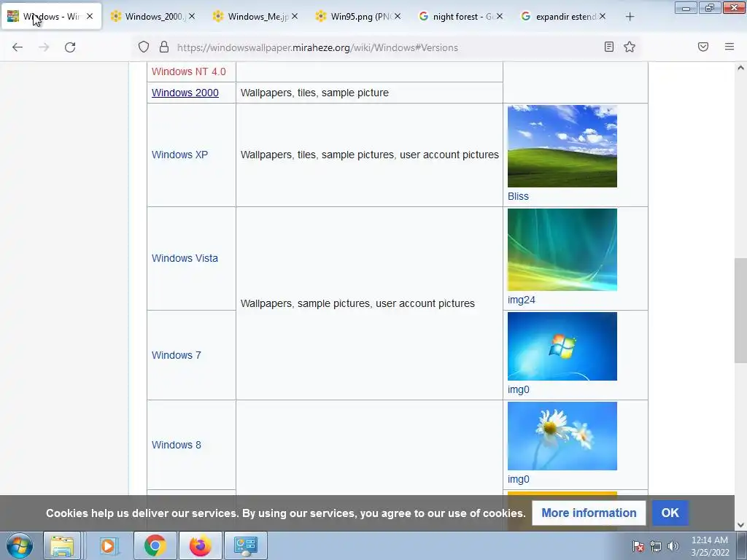This screenshot has width=747, height=560.
Task: Click the img24 caption link
Action: pos(521,300)
